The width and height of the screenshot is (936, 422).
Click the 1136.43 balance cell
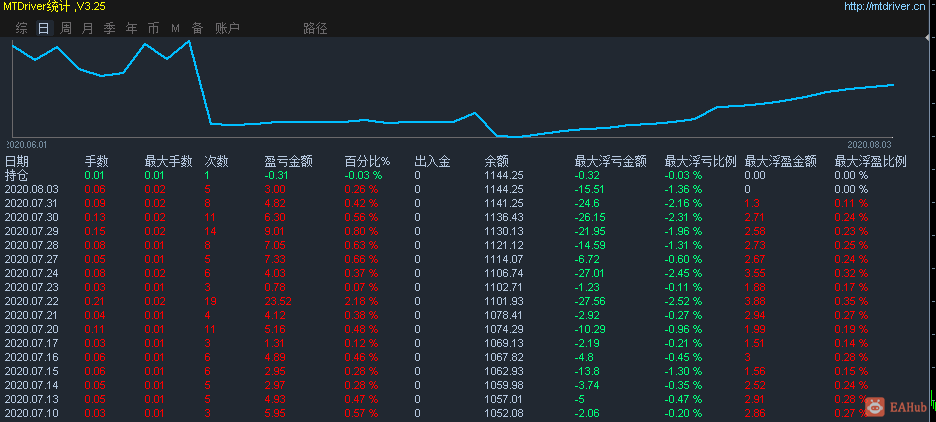tap(504, 217)
